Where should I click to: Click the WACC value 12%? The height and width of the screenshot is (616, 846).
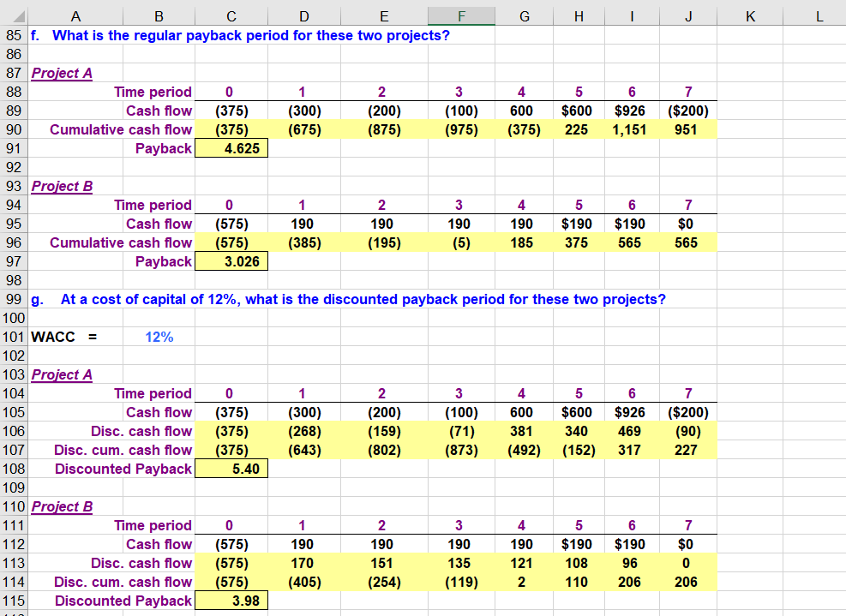click(159, 337)
